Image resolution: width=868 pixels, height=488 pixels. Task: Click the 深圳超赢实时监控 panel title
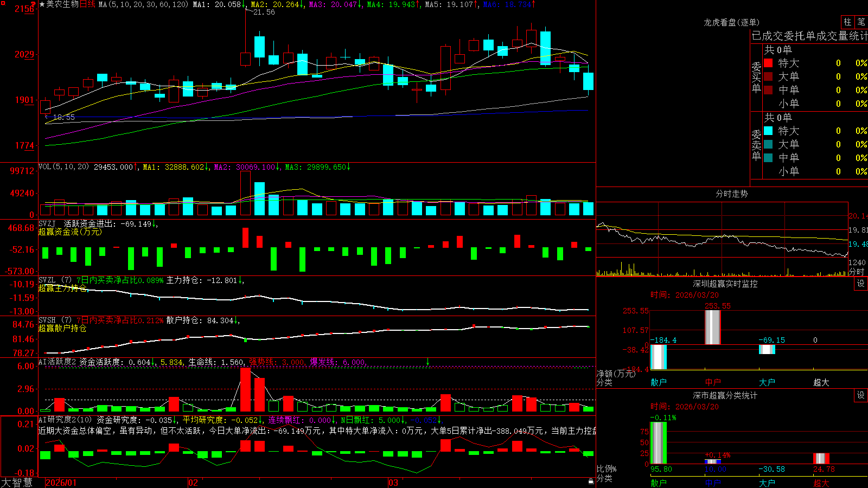tap(725, 284)
